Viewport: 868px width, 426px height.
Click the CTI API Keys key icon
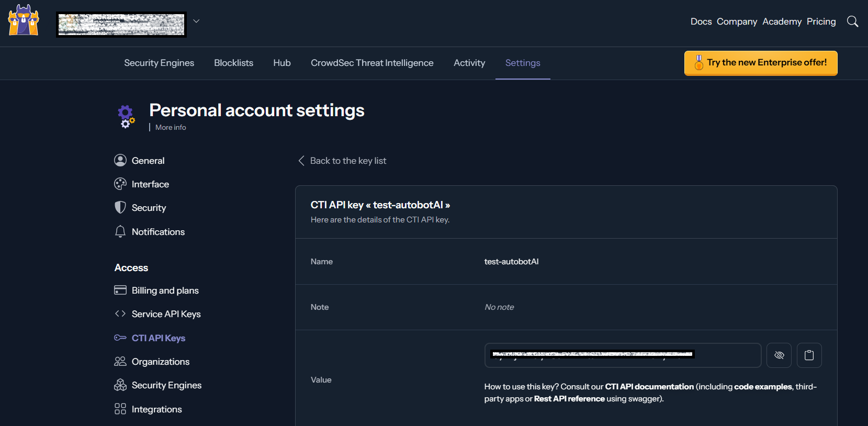click(120, 338)
